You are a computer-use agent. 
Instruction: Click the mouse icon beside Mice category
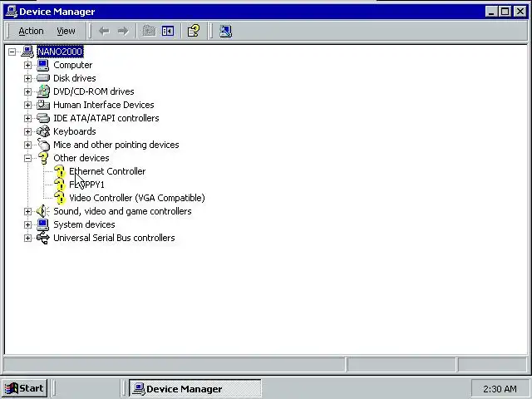click(43, 145)
